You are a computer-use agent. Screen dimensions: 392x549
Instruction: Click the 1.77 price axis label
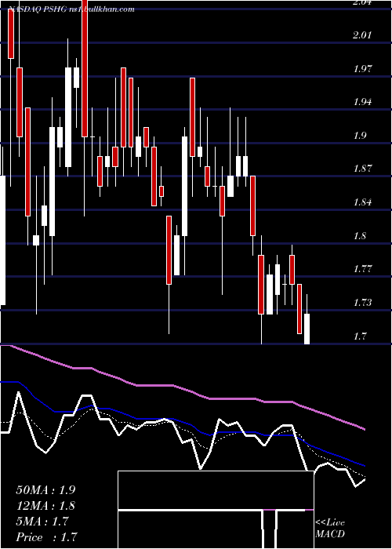pos(362,269)
